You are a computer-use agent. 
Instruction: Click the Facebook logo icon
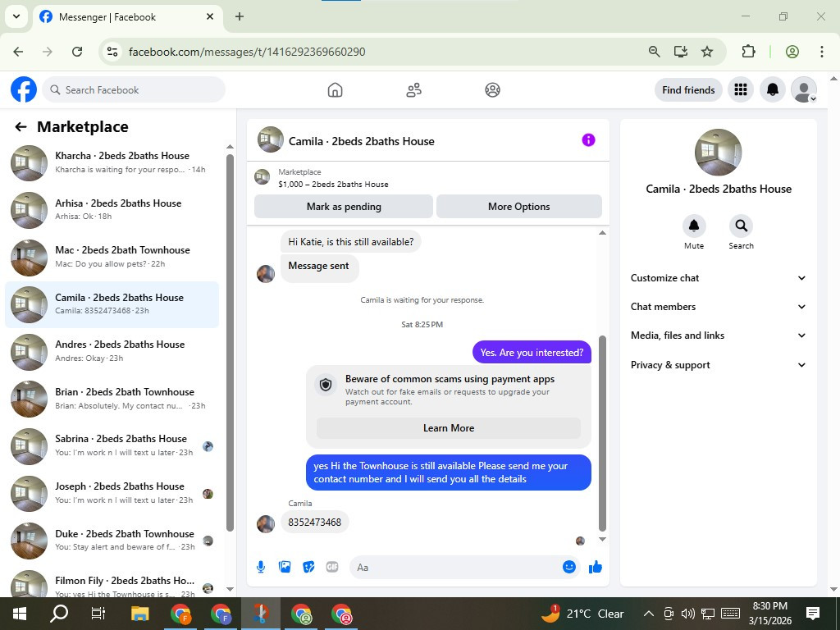click(24, 89)
